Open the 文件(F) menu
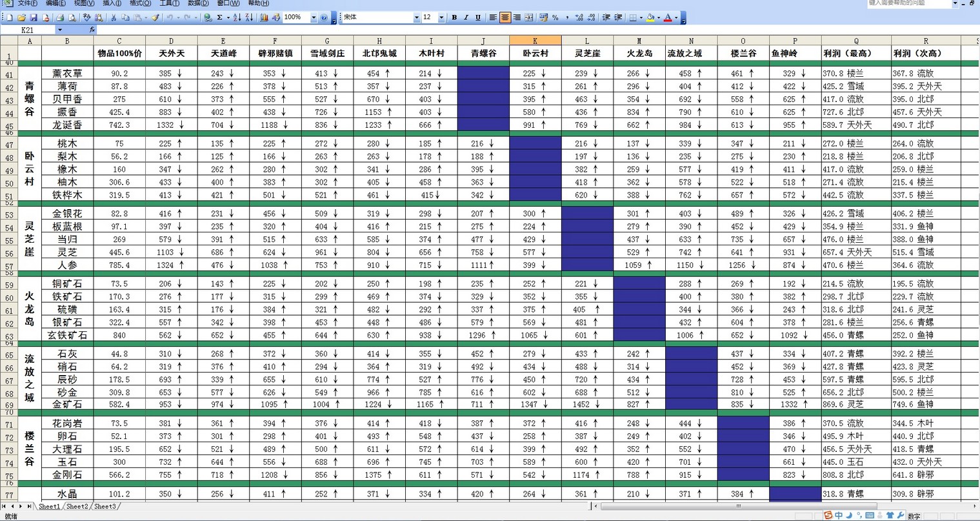 pyautogui.click(x=26, y=3)
